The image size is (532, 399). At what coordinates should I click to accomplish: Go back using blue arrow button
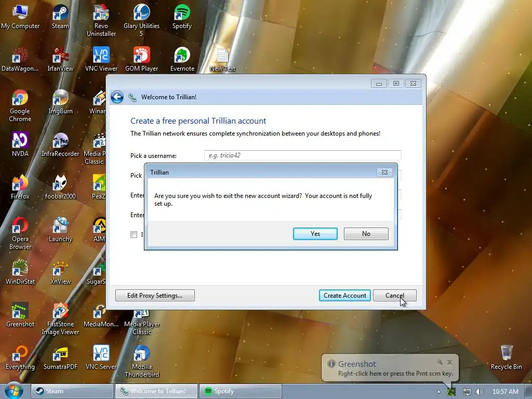click(x=117, y=97)
